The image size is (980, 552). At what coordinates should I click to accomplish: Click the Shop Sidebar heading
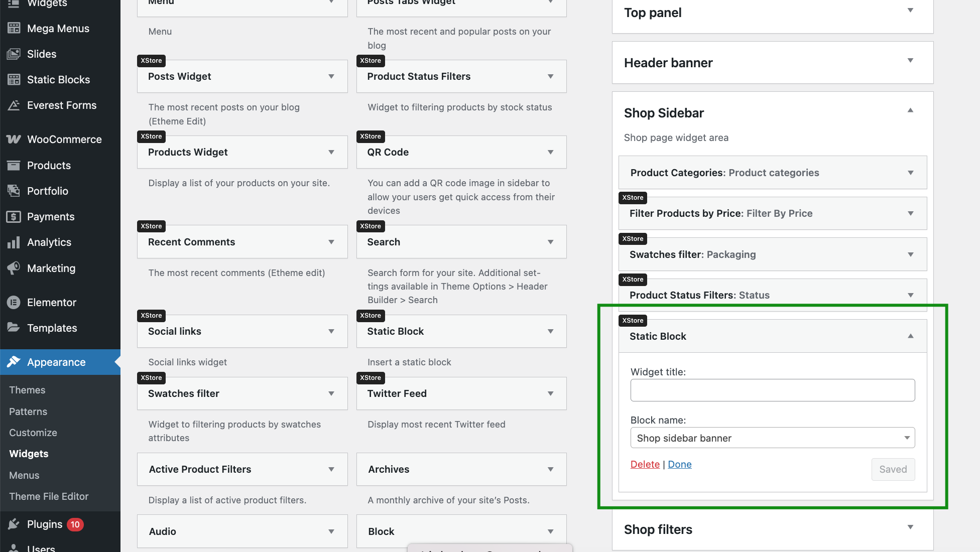pyautogui.click(x=664, y=113)
